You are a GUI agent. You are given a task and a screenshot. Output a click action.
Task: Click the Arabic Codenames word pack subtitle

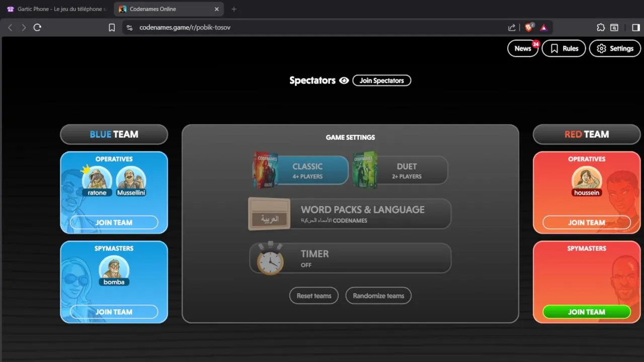334,221
